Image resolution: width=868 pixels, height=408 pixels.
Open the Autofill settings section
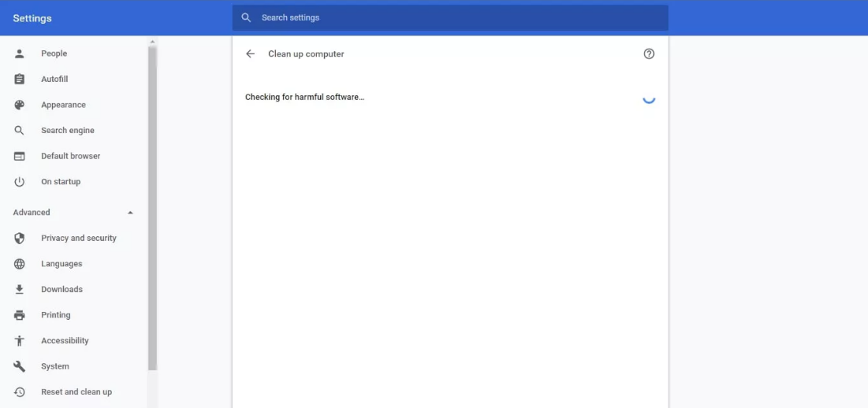[x=54, y=79]
